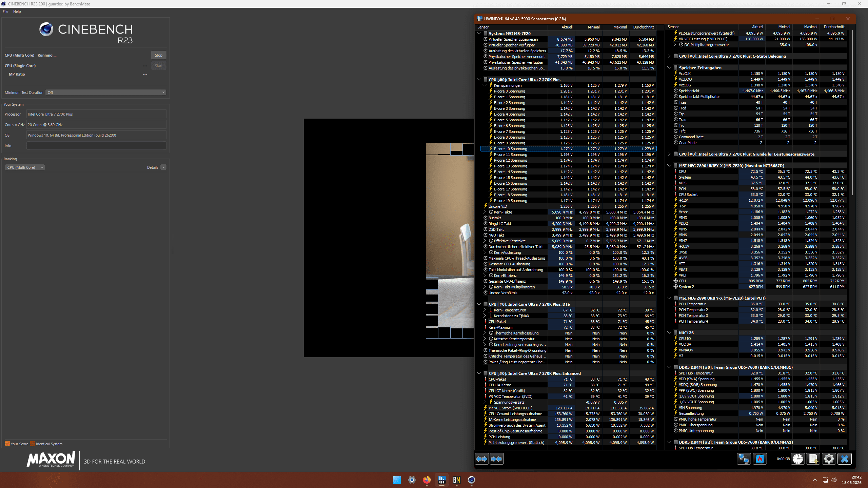Expand the Kern-Temperaturen row
This screenshot has width=868, height=488.
(x=485, y=310)
